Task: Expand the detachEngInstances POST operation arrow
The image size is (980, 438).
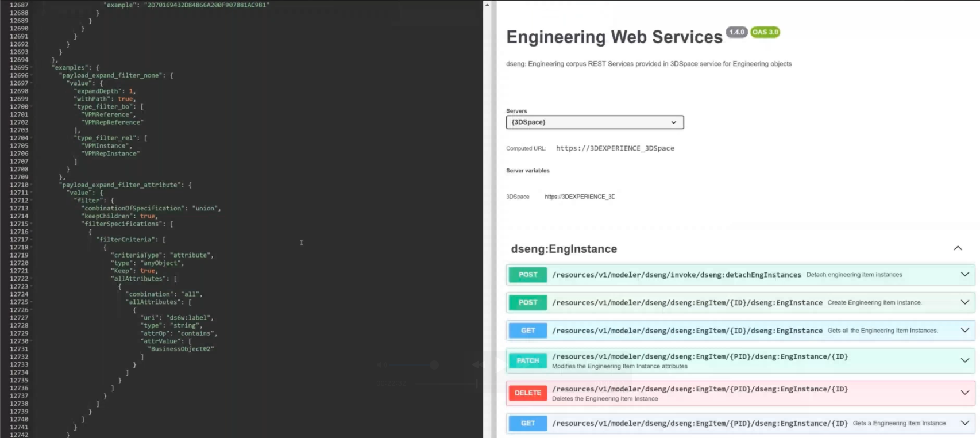Action: pos(964,275)
